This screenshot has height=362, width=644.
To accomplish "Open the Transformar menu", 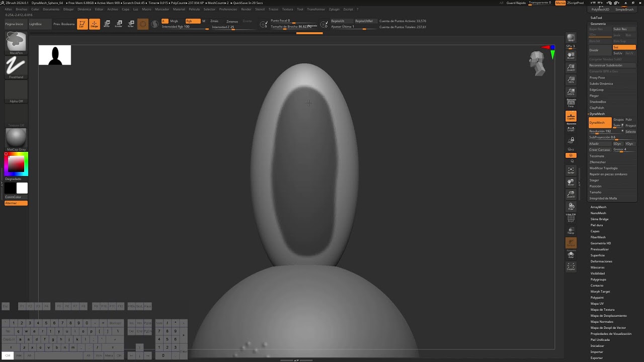I will click(x=316, y=9).
